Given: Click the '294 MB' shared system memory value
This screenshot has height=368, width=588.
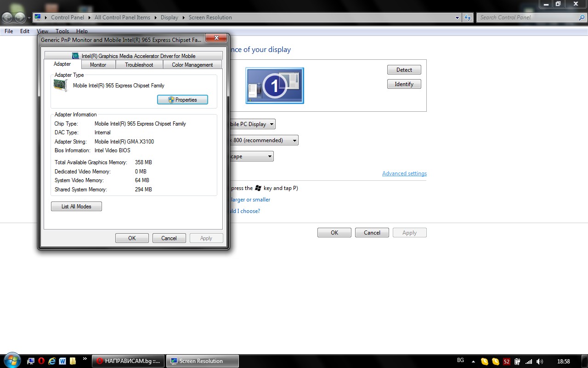Looking at the screenshot, I should [x=143, y=190].
